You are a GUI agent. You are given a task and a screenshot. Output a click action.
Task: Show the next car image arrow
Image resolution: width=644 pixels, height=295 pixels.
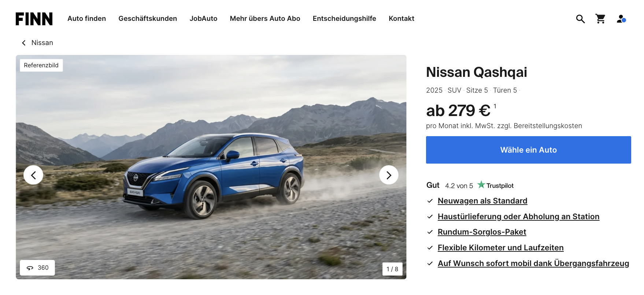[389, 175]
